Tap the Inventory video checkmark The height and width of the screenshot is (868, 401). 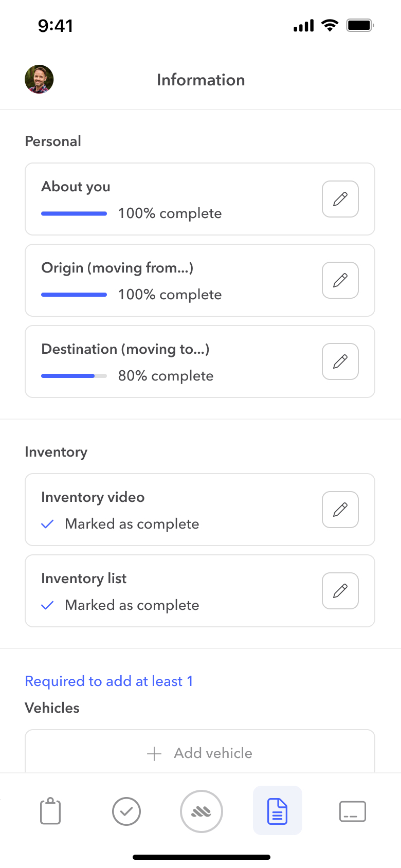click(x=47, y=524)
